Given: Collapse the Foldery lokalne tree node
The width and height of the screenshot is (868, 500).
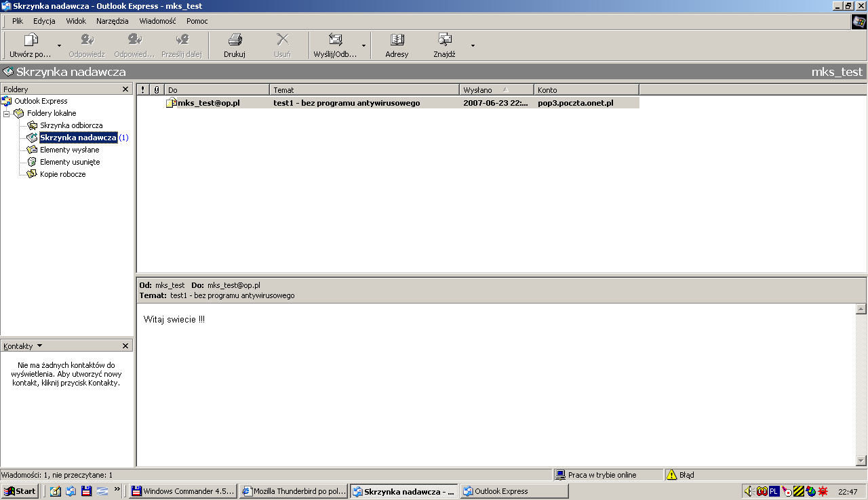Looking at the screenshot, I should 7,114.
